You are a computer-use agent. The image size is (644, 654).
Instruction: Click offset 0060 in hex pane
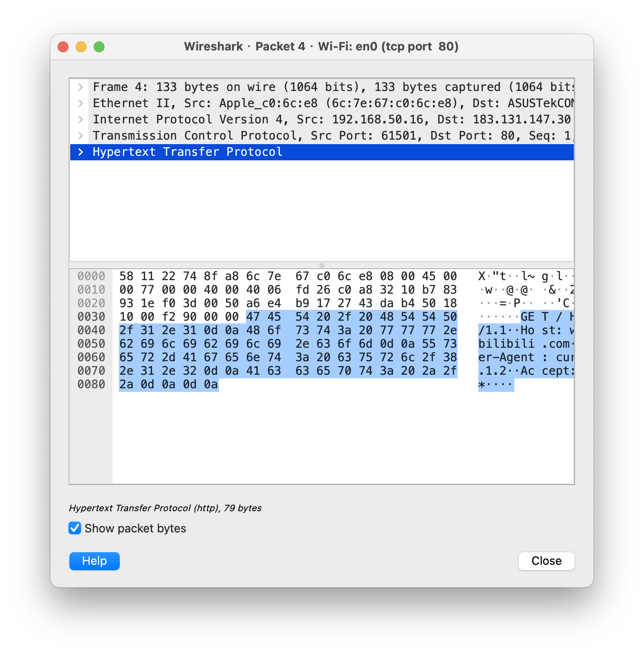91,357
